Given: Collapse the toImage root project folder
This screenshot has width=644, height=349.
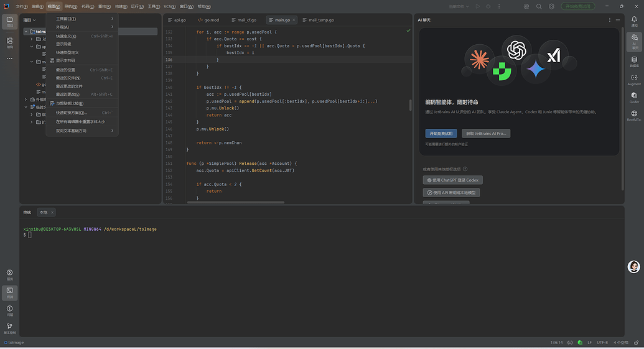Looking at the screenshot, I should (26, 32).
